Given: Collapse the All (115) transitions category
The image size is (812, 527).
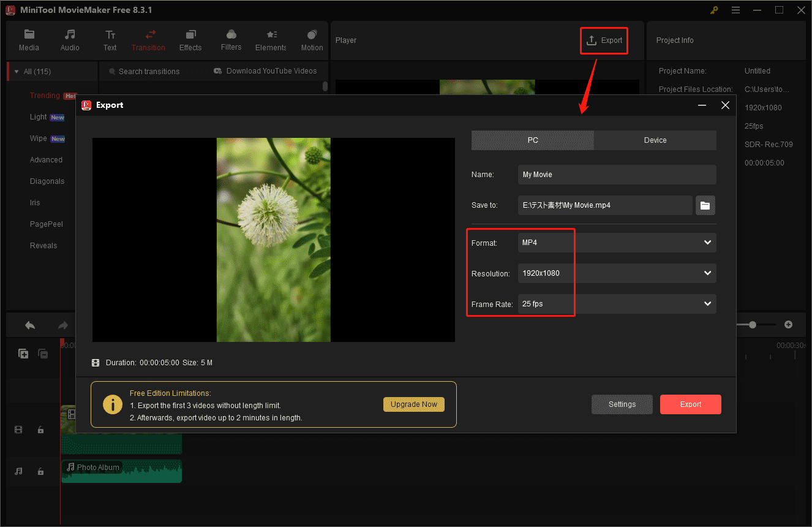Looking at the screenshot, I should [x=17, y=72].
